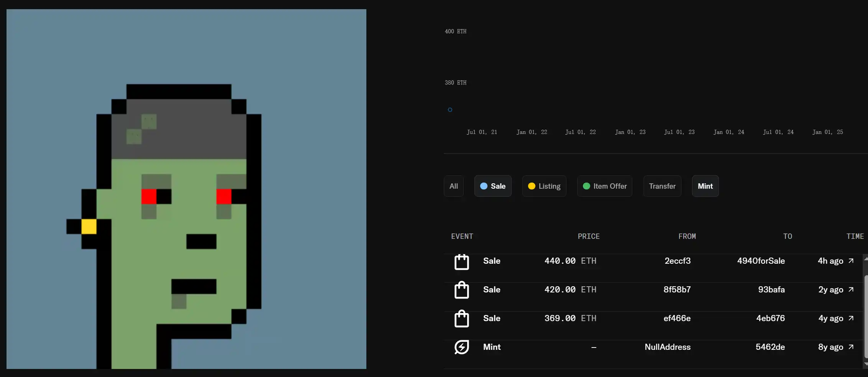Screen dimensions: 868x377
Task: Click the 420.00 ETH price value
Action: (x=570, y=290)
